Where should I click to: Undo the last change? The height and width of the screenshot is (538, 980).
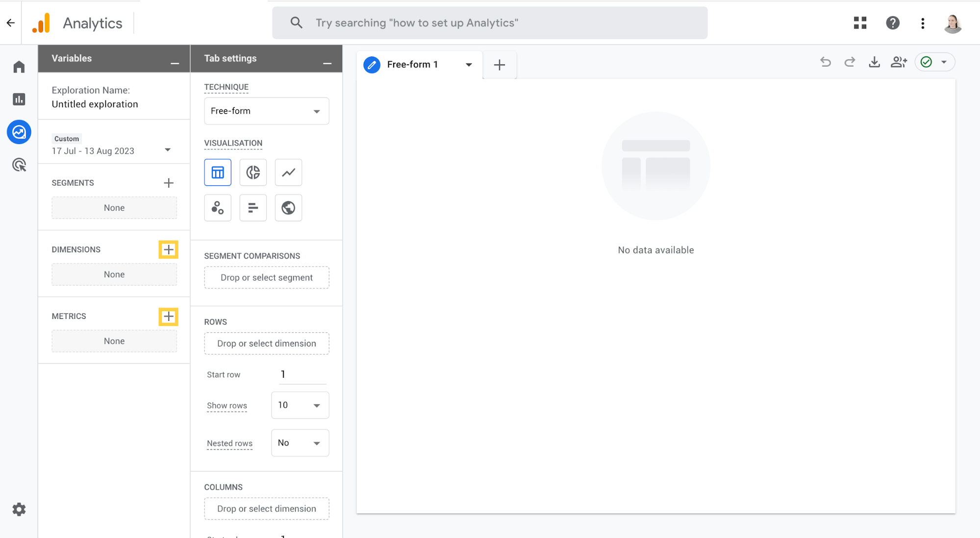click(x=826, y=62)
